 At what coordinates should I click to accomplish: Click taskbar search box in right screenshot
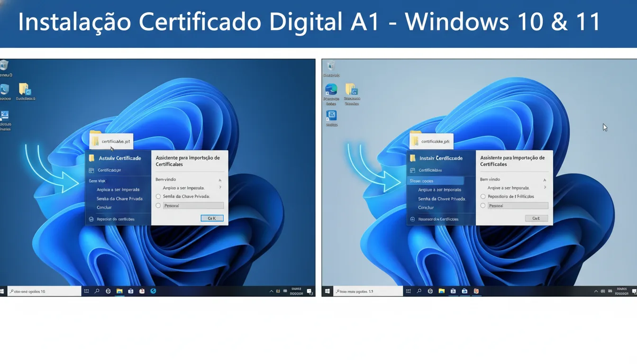point(368,291)
